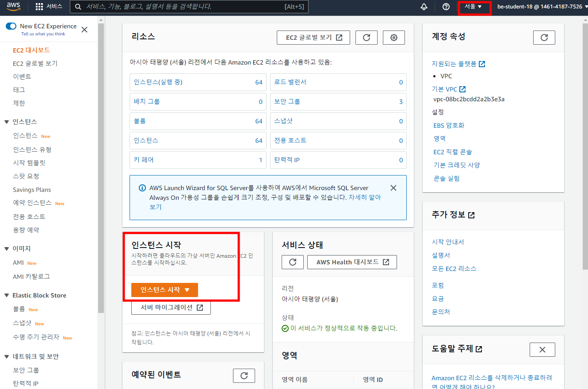Dismiss the SQL Server Launch Wizard notice
The width and height of the screenshot is (588, 389).
[x=393, y=188]
